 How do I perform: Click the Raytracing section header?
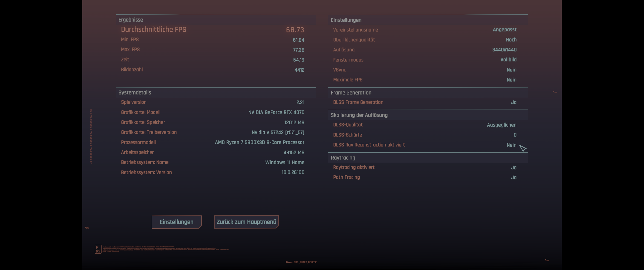tap(343, 158)
